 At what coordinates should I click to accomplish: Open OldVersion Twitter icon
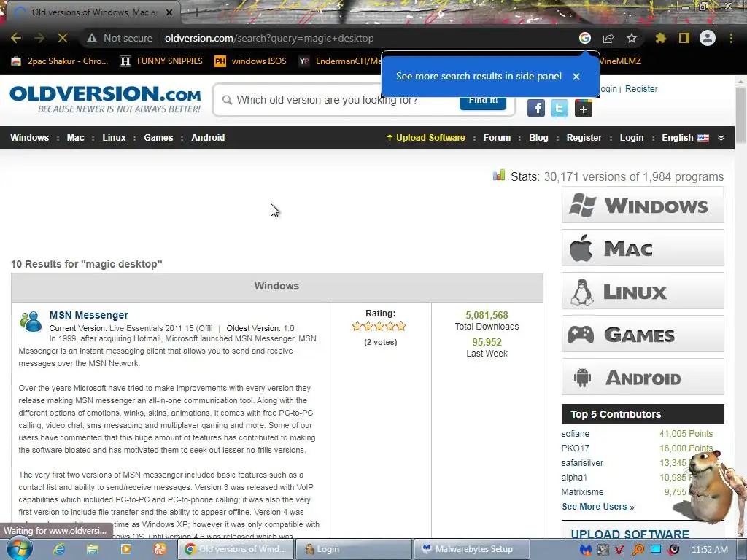coord(560,108)
